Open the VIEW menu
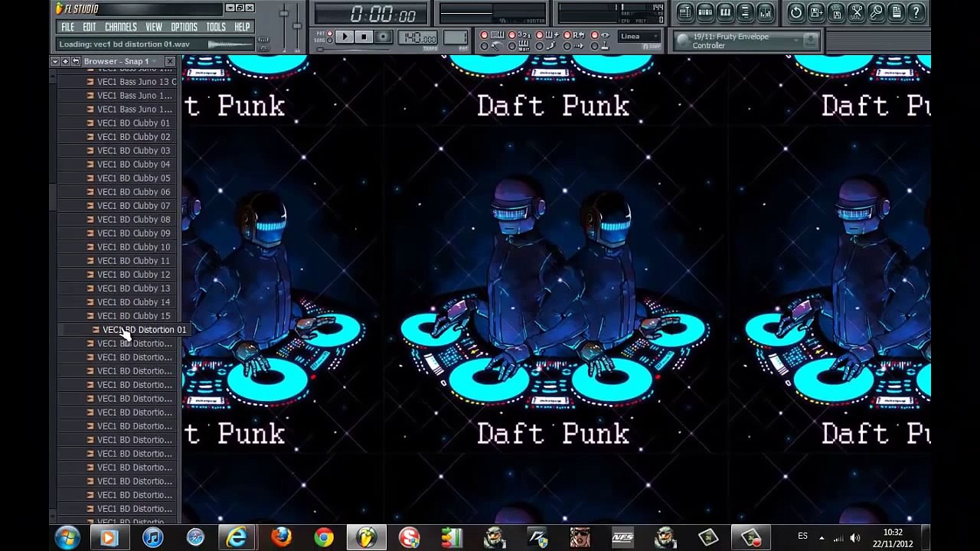 (x=154, y=27)
